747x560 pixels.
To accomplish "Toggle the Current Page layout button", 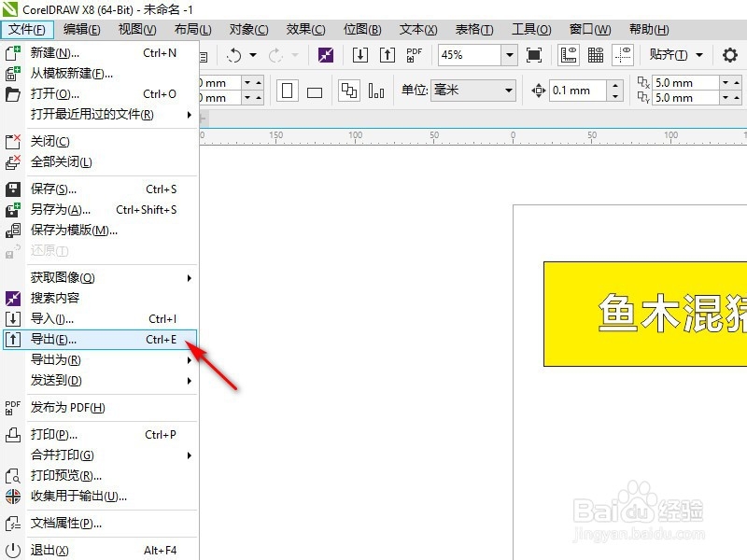I will tap(376, 91).
